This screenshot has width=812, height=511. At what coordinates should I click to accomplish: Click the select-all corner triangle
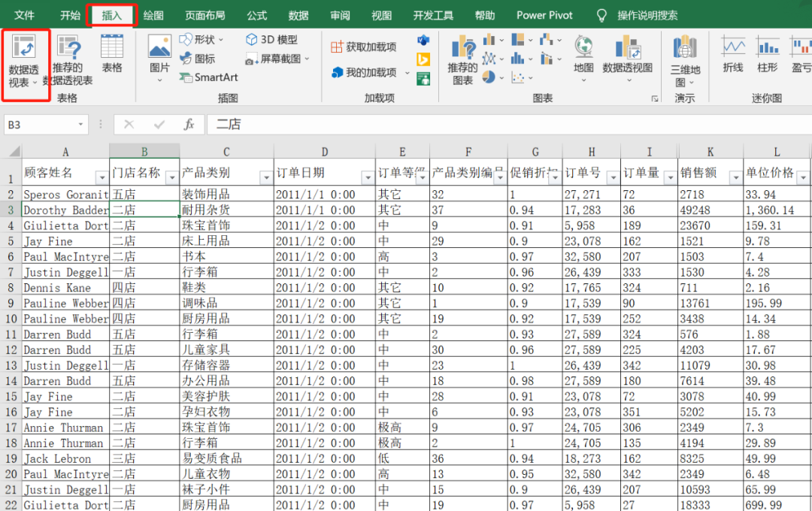tap(14, 151)
